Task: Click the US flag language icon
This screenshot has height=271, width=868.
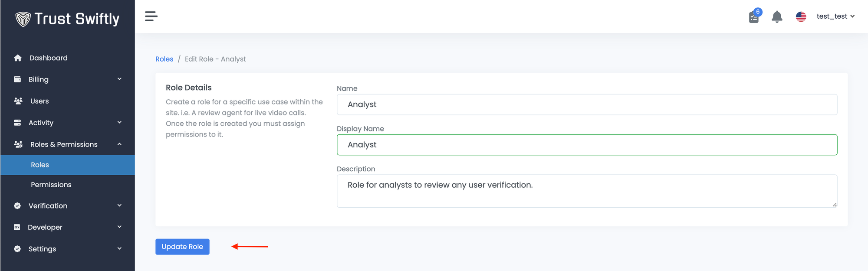Action: [801, 16]
